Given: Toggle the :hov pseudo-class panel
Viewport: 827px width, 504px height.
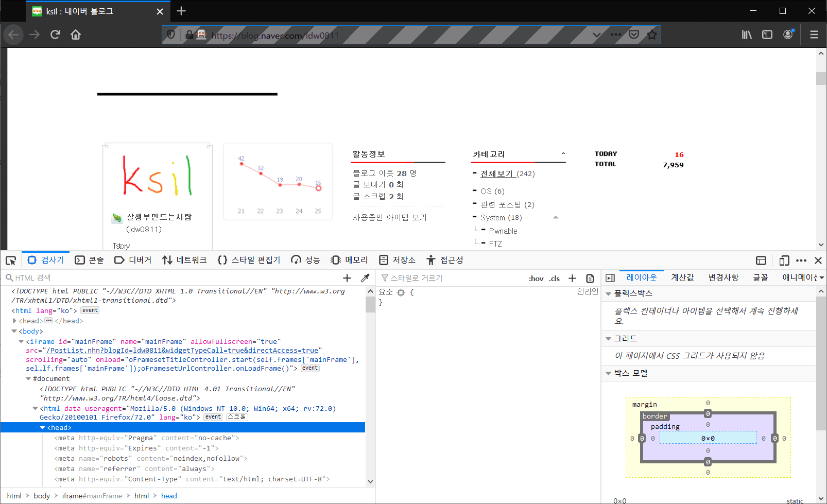Looking at the screenshot, I should pyautogui.click(x=536, y=279).
